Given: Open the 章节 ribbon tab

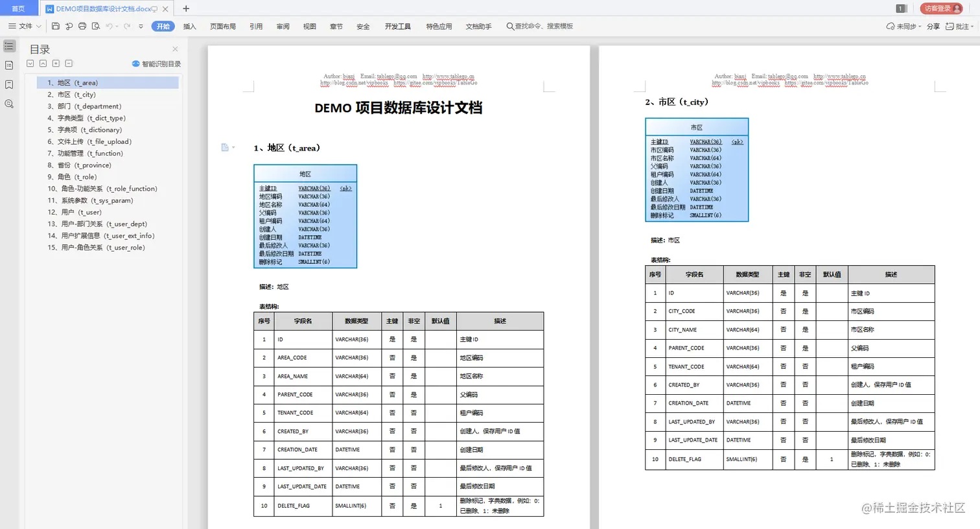Looking at the screenshot, I should (336, 27).
